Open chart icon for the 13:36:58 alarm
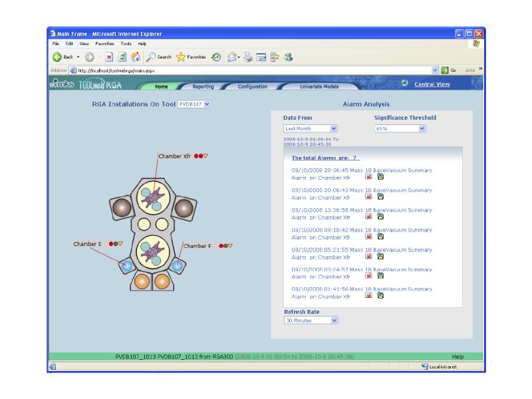The width and height of the screenshot is (532, 399). (368, 217)
